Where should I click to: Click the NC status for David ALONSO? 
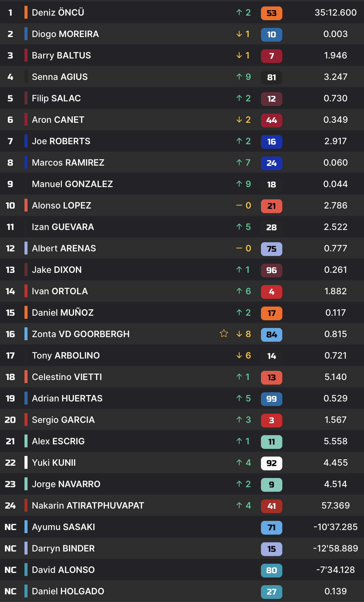pyautogui.click(x=10, y=570)
